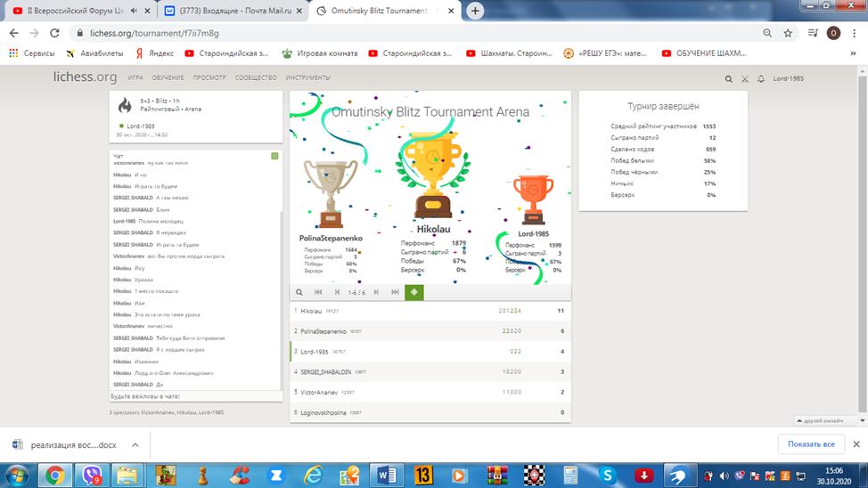Click the lichess search magnifier icon
The height and width of the screenshot is (488, 868).
729,78
